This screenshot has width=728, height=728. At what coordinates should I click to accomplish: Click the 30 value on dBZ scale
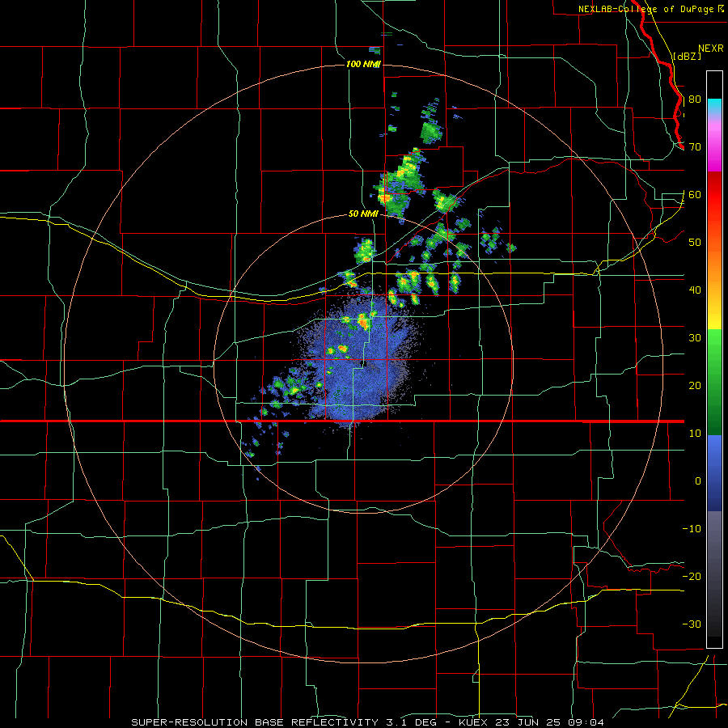pos(695,338)
